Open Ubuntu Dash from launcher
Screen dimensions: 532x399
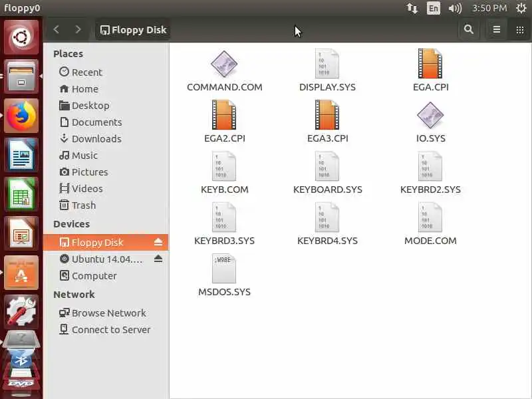pos(21,37)
